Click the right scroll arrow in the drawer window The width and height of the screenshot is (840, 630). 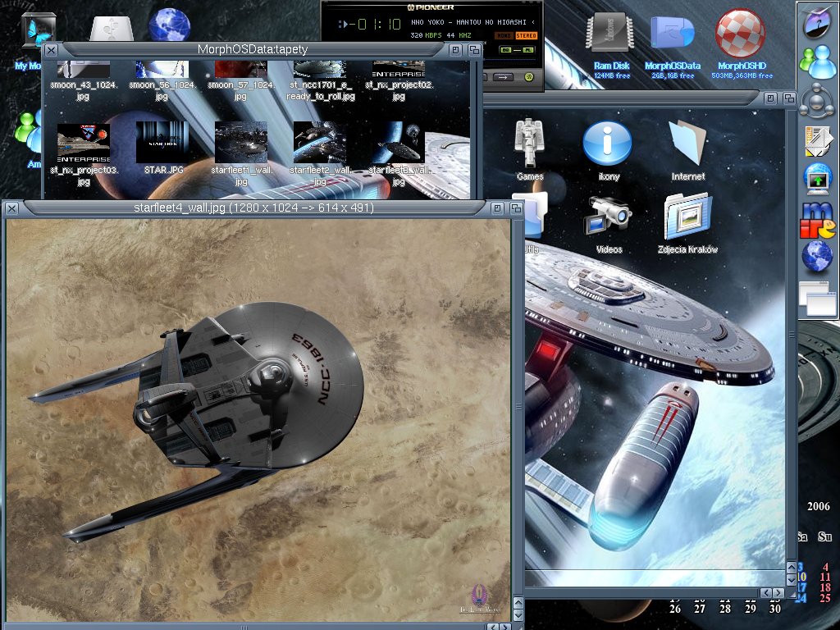[778, 592]
